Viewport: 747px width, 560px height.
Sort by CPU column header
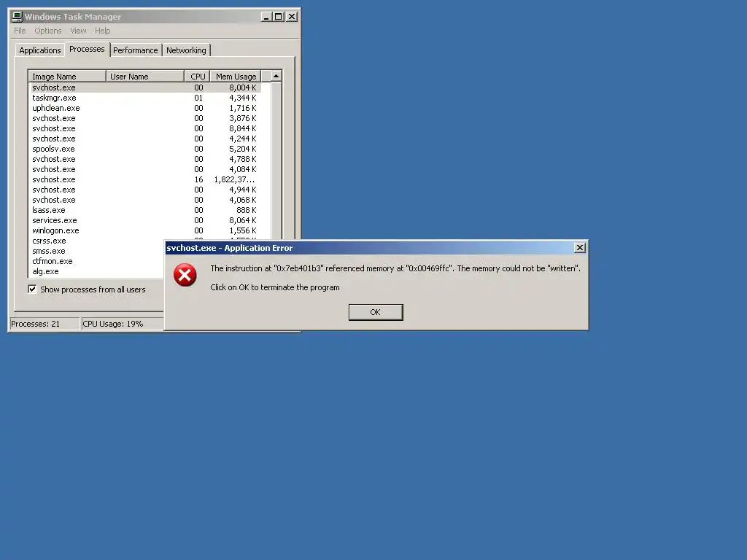point(197,76)
